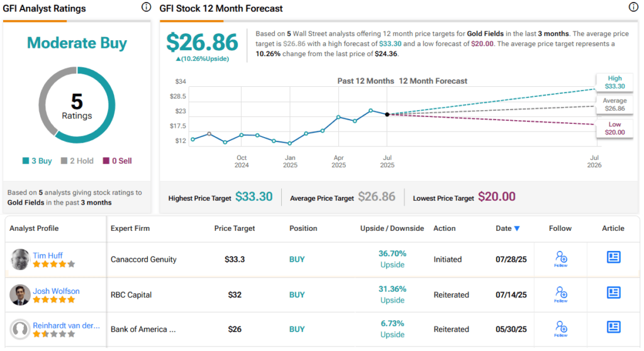Select the teal 3 Buy legend swatch
The width and height of the screenshot is (644, 351).
click(25, 160)
